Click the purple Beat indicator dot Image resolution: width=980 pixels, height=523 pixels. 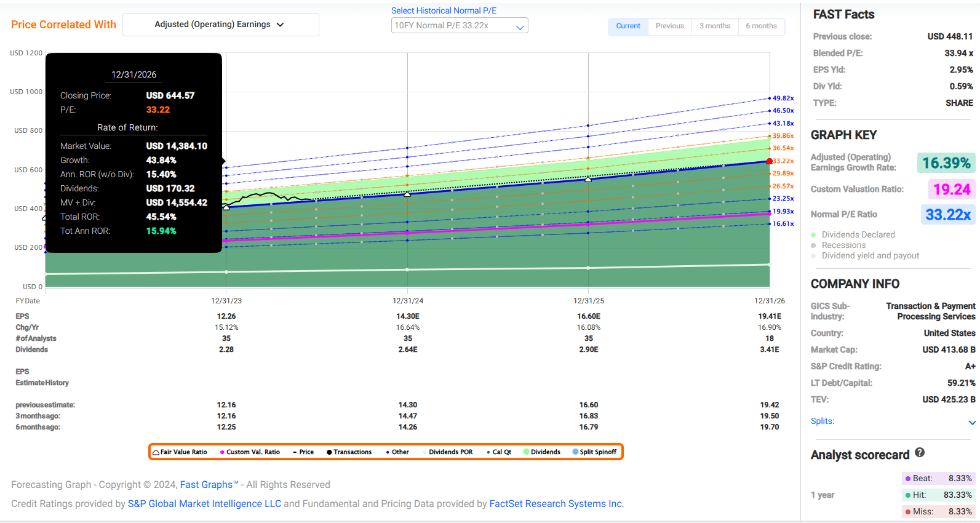908,479
